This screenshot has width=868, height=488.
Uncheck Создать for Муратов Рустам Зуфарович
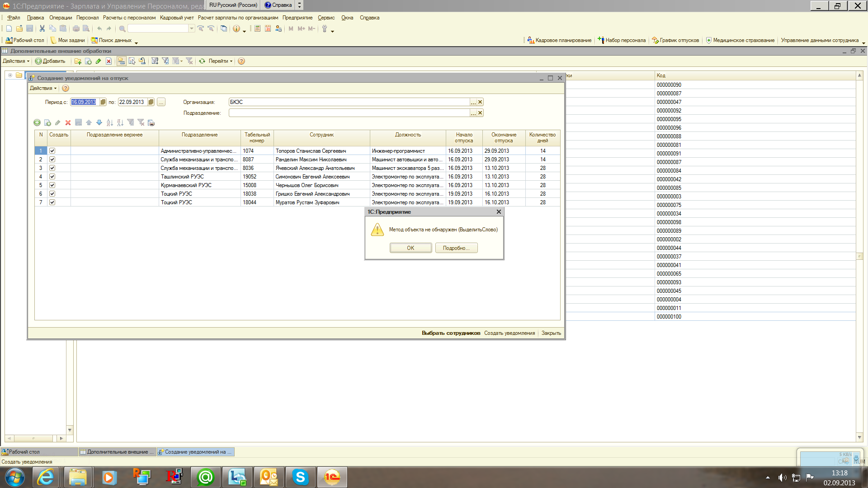click(x=52, y=202)
